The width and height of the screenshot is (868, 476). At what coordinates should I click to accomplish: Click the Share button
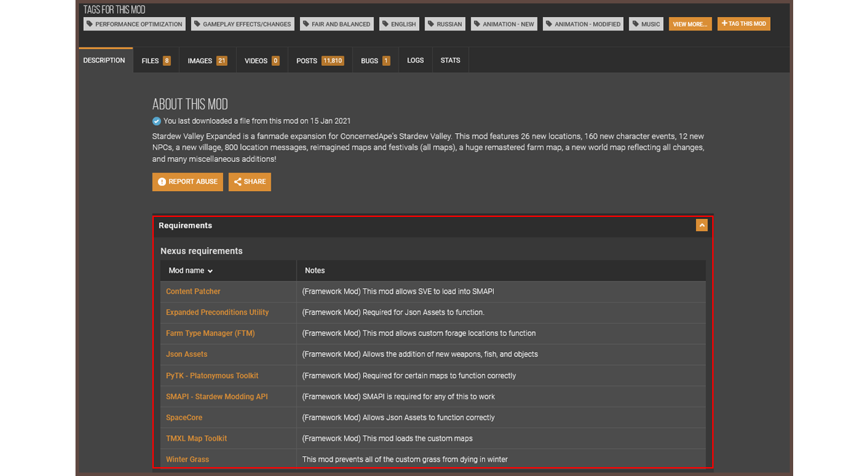(x=250, y=182)
